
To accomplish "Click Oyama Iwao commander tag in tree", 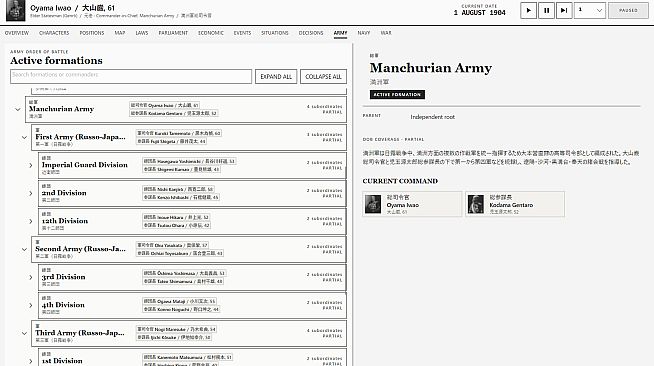I will coord(164,105).
